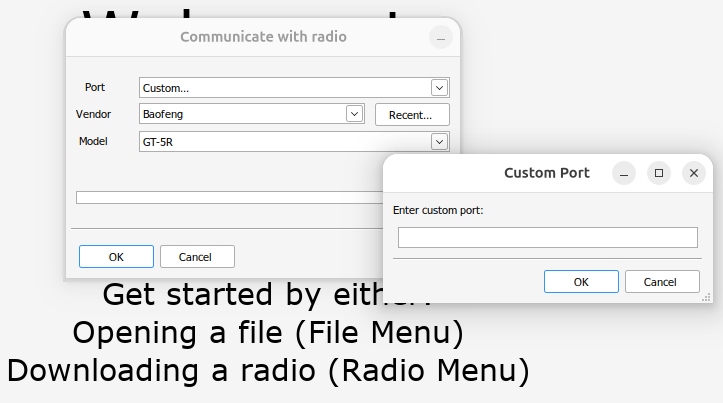Open the Vendor dropdown arrow

click(x=353, y=114)
